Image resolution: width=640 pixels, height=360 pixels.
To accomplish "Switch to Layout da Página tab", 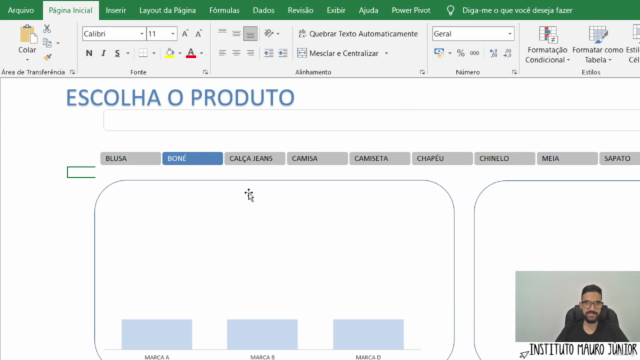I will pos(167,10).
